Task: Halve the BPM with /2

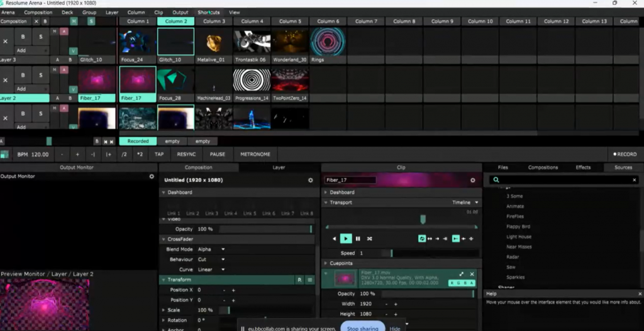Action: pyautogui.click(x=124, y=154)
